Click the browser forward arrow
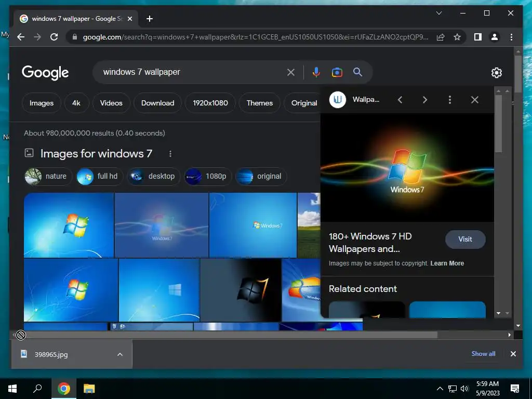Image resolution: width=532 pixels, height=399 pixels. (37, 37)
